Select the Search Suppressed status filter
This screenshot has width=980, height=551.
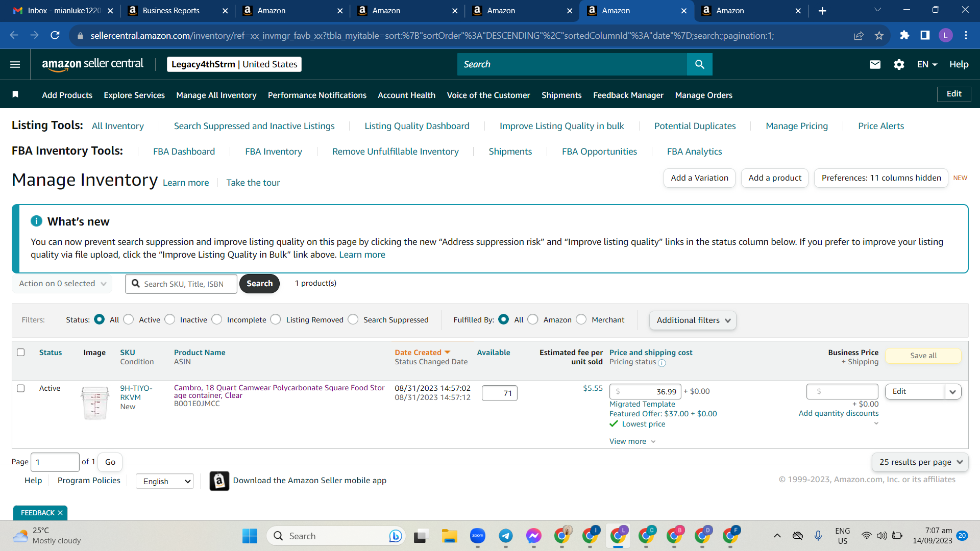coord(353,319)
